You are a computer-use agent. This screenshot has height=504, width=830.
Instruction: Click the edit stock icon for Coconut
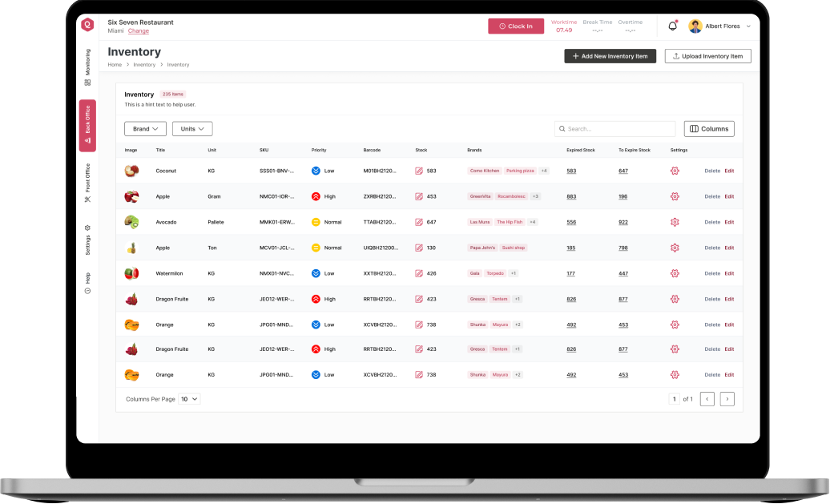[x=419, y=171]
